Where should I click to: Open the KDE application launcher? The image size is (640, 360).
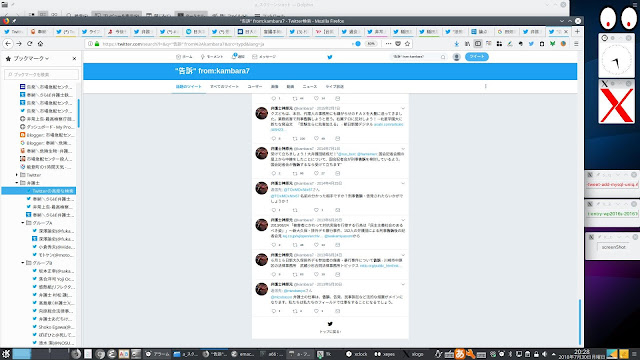point(6,353)
